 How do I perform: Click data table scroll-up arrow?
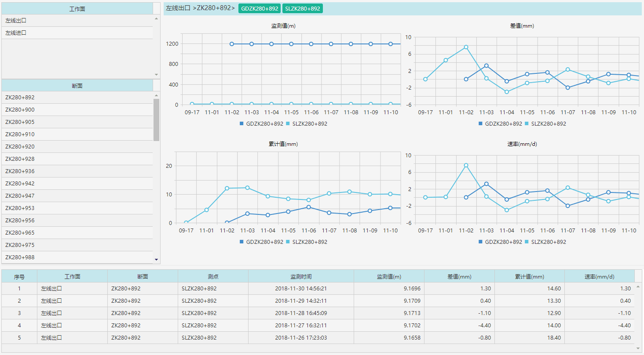click(638, 286)
